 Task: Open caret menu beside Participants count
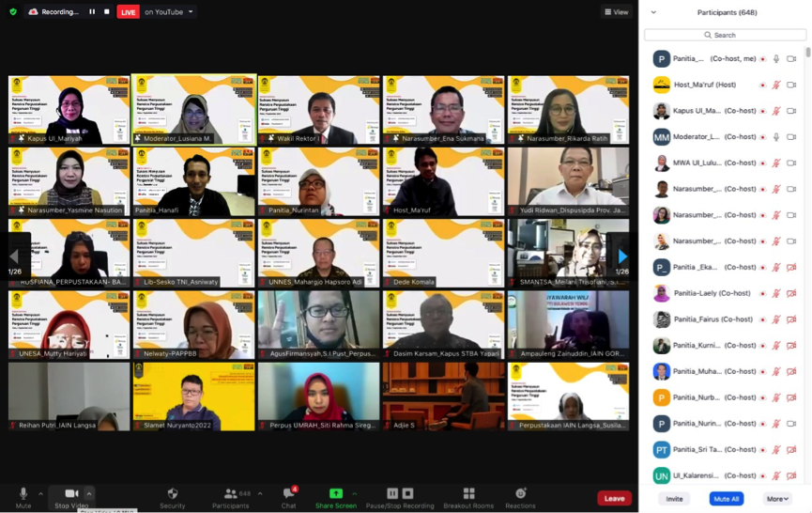pyautogui.click(x=260, y=493)
